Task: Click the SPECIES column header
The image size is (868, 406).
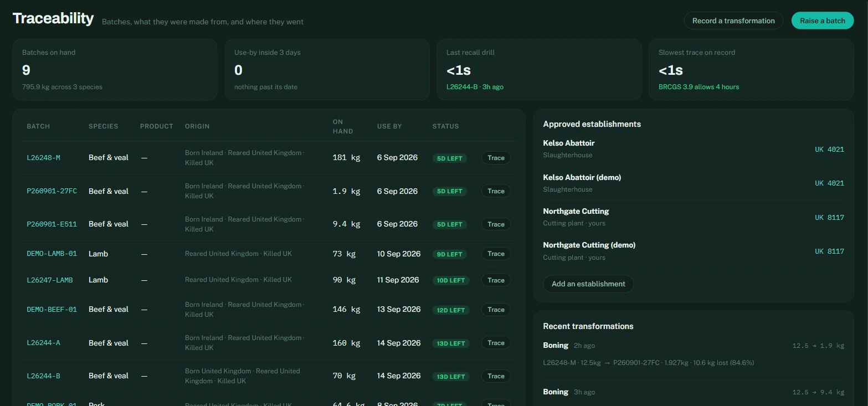Action: pyautogui.click(x=103, y=126)
